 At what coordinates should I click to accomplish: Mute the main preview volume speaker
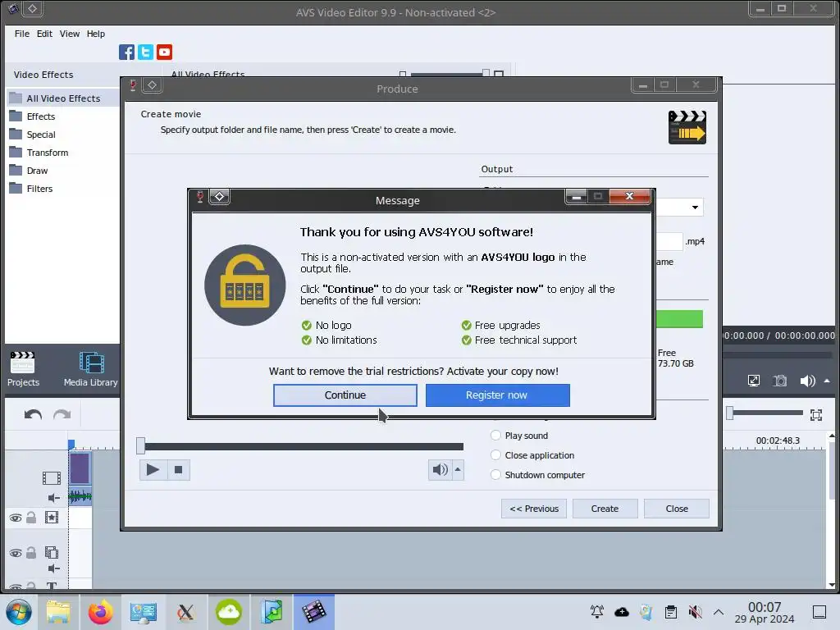tap(807, 381)
